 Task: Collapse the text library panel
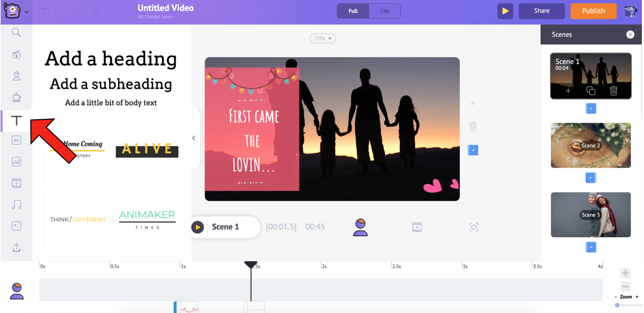click(x=194, y=138)
